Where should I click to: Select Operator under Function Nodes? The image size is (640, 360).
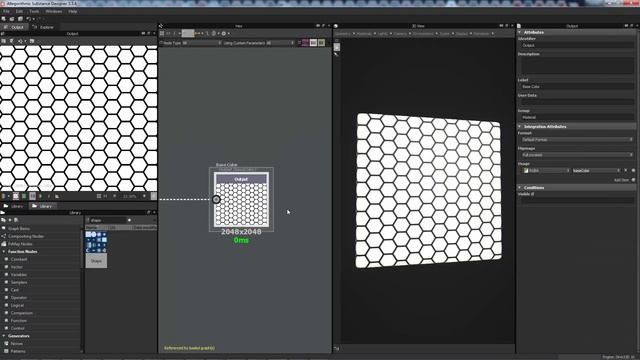click(x=19, y=298)
